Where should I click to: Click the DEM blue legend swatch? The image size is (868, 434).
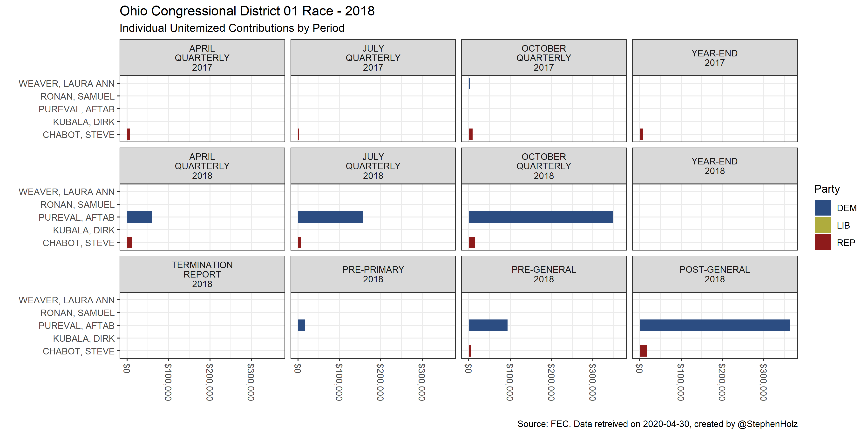click(822, 208)
